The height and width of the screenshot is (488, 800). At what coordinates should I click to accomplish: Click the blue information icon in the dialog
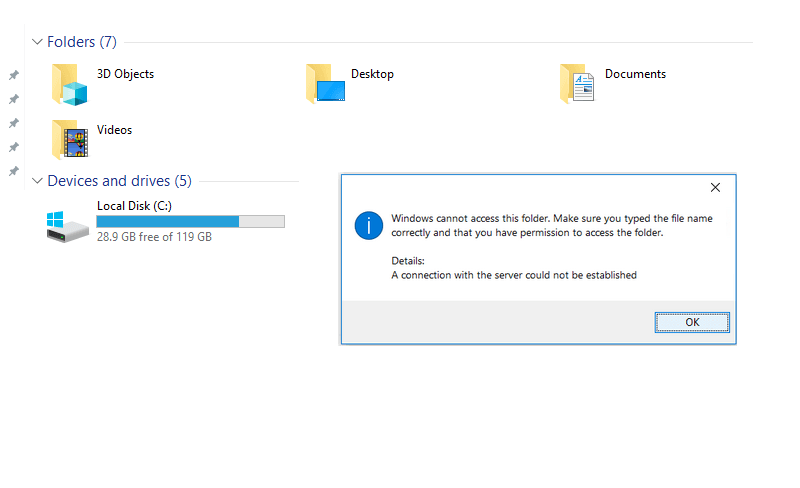368,226
